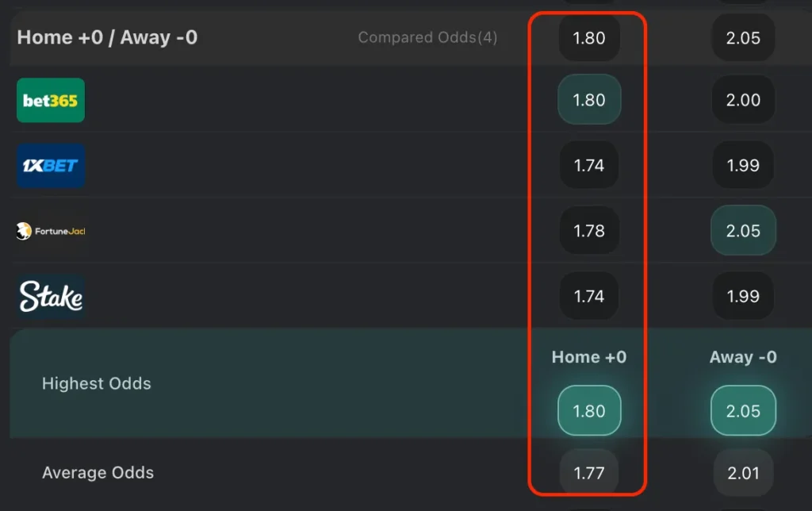Screen dimensions: 812x511
Task: Toggle the highest Away -0 odds of 2.05
Action: [743, 410]
